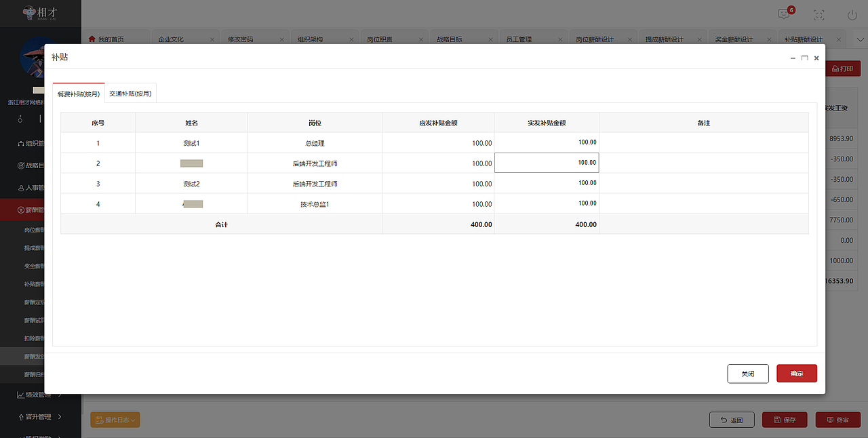Close the 奖金薪酬设计 tab with its X

(x=769, y=39)
